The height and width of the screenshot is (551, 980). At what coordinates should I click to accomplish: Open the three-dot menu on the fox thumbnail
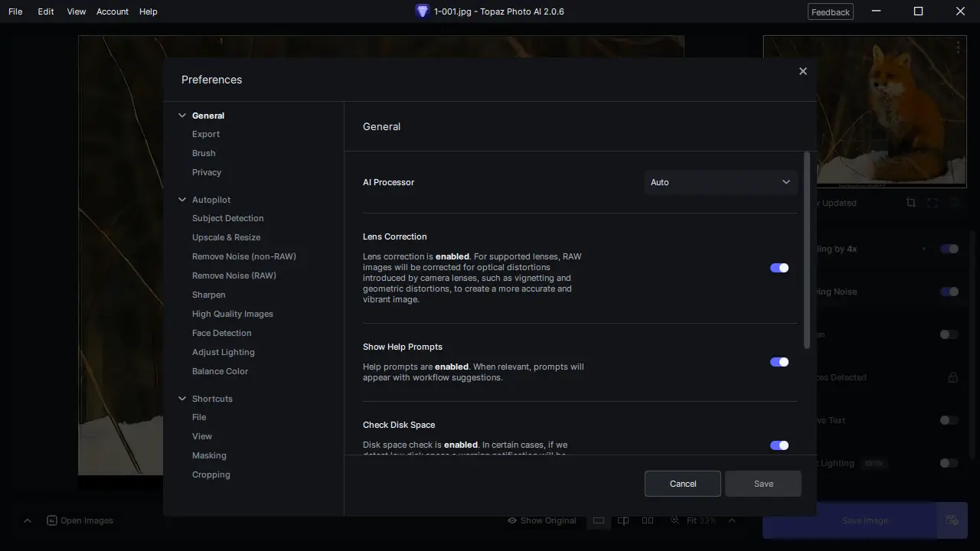pos(958,47)
